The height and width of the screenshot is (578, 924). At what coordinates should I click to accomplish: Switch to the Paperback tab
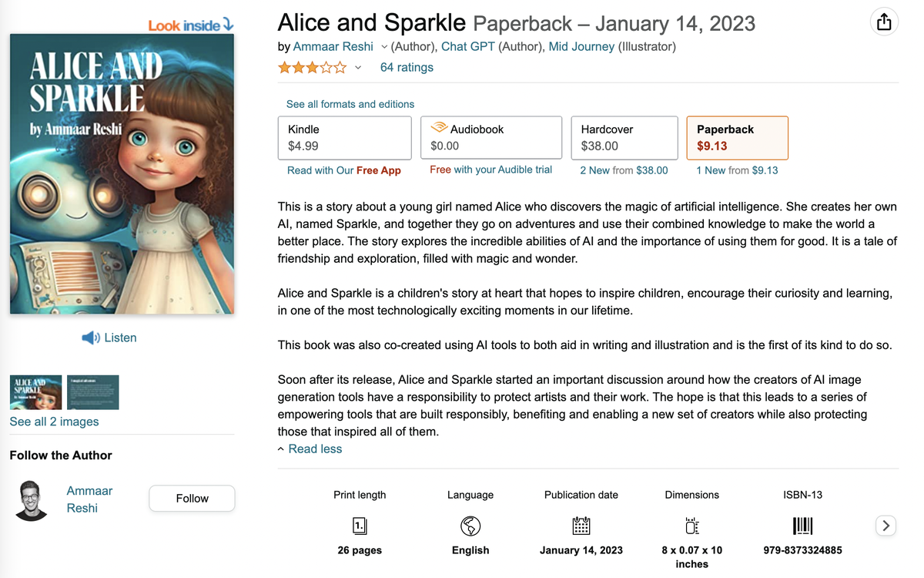point(737,137)
